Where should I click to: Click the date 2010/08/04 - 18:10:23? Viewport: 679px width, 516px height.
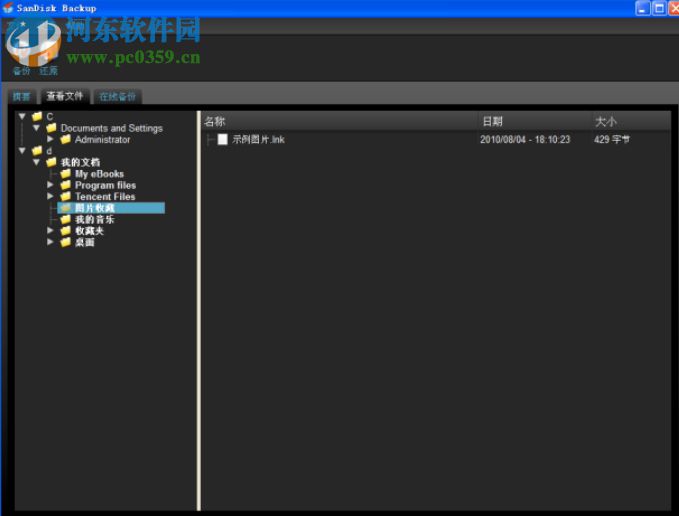point(525,139)
